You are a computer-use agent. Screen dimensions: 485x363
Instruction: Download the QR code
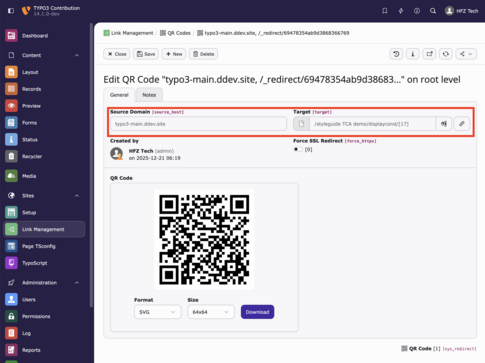tap(257, 312)
